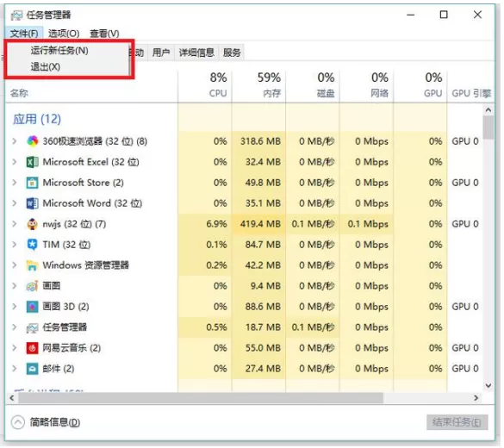Switch to the 用户 tab
This screenshot has height=448, width=504.
click(161, 53)
